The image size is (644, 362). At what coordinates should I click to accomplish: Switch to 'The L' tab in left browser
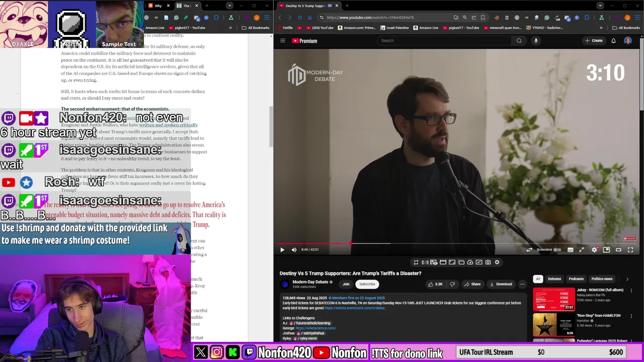[187, 6]
